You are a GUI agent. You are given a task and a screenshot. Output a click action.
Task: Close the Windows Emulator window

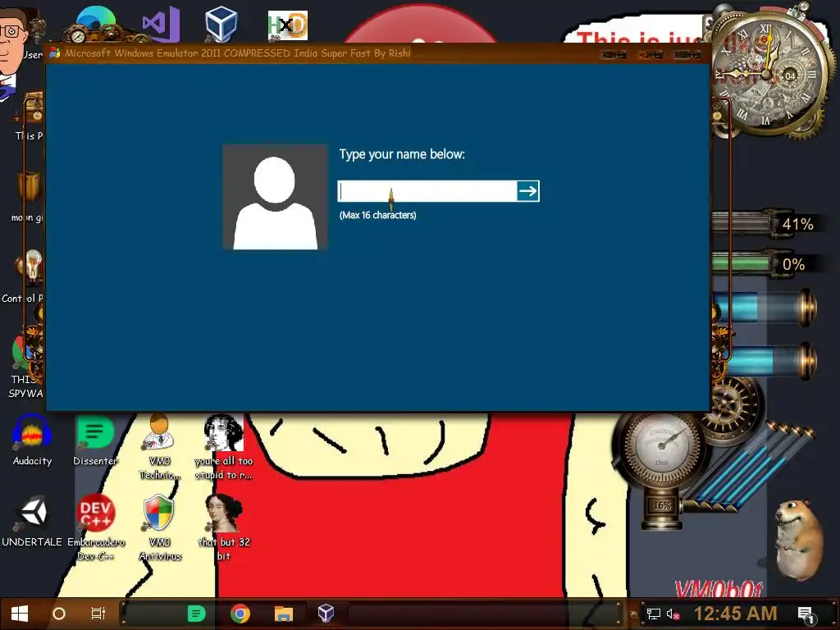tap(688, 54)
